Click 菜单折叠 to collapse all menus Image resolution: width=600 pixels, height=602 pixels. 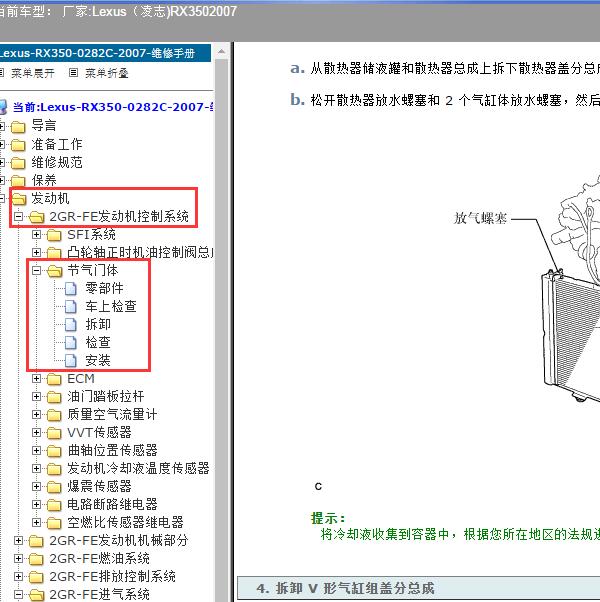[x=106, y=73]
